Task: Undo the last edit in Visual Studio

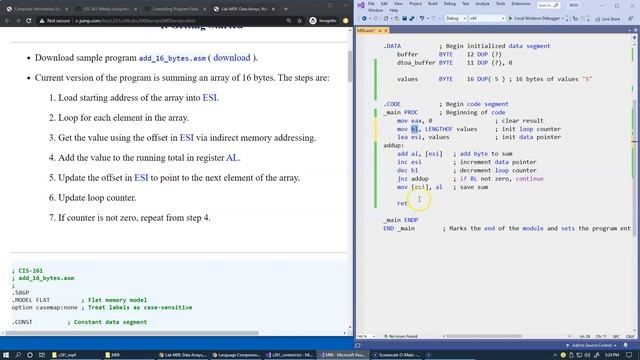Action: point(422,19)
